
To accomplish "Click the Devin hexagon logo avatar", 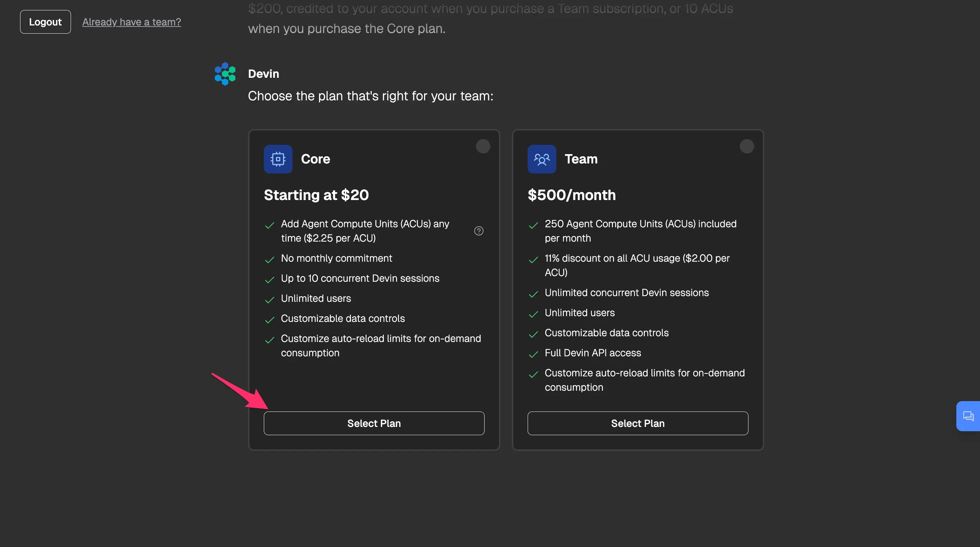I will (225, 74).
